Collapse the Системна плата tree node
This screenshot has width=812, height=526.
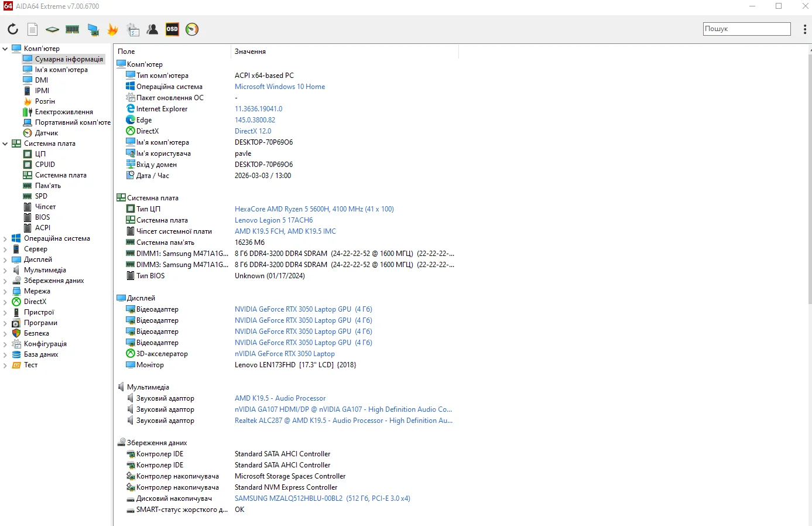(5, 144)
